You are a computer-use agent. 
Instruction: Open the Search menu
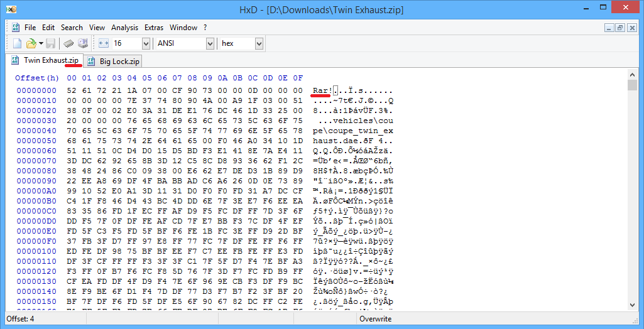72,28
